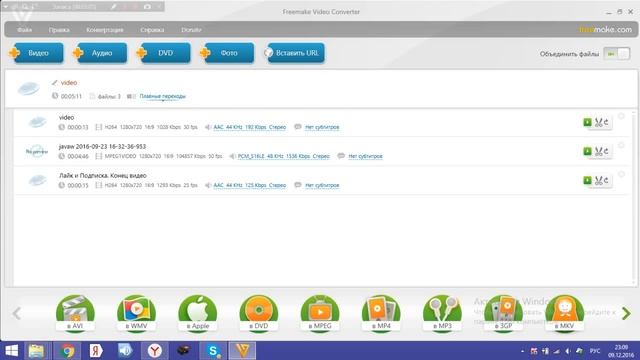This screenshot has height=360, width=640.
Task: Open 'Нет субтитров' for 'Лайк и Подписка' file
Action: pyautogui.click(x=322, y=185)
